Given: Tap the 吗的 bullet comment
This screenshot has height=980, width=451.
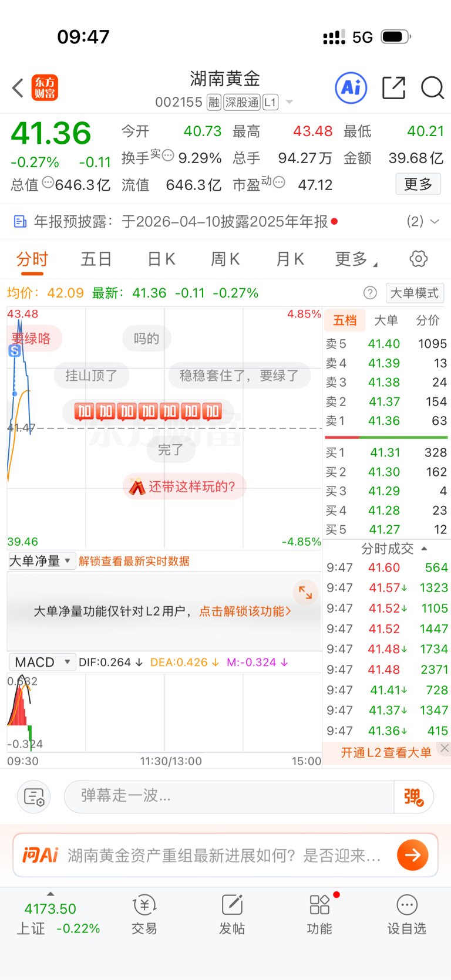Looking at the screenshot, I should click(x=147, y=339).
